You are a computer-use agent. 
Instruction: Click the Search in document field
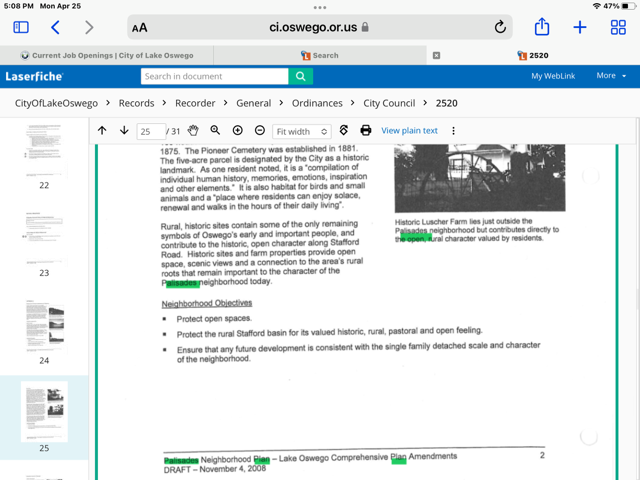[214, 76]
